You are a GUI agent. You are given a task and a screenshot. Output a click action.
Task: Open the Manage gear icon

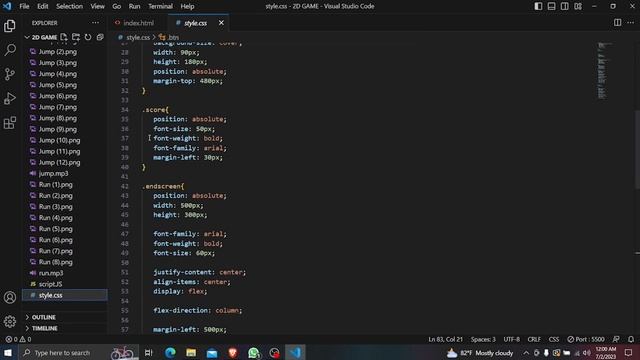pos(10,322)
